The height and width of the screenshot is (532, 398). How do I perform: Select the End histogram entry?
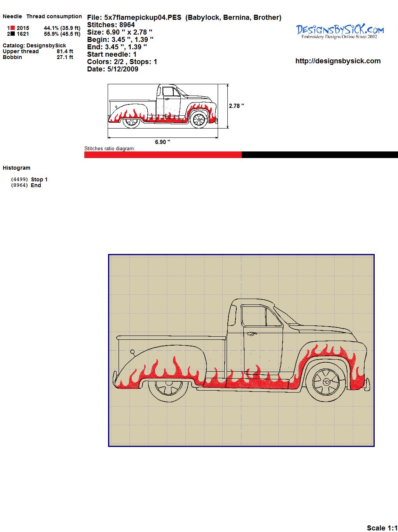click(36, 185)
